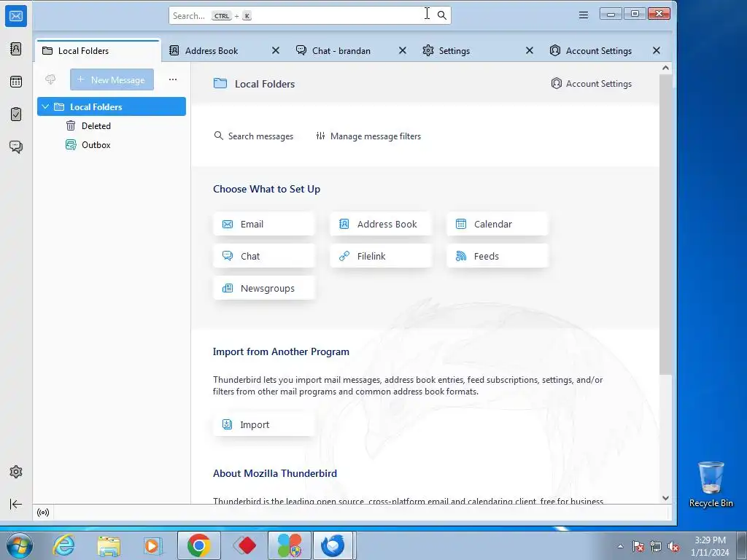This screenshot has width=747, height=560.
Task: Click the New Message button
Action: point(112,79)
